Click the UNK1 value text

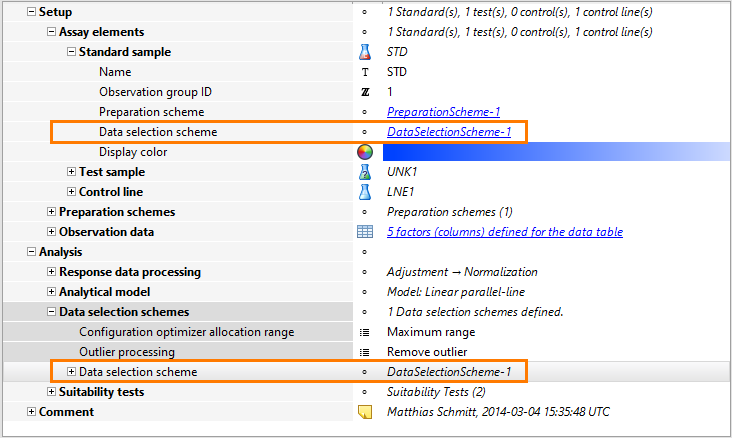tap(401, 172)
